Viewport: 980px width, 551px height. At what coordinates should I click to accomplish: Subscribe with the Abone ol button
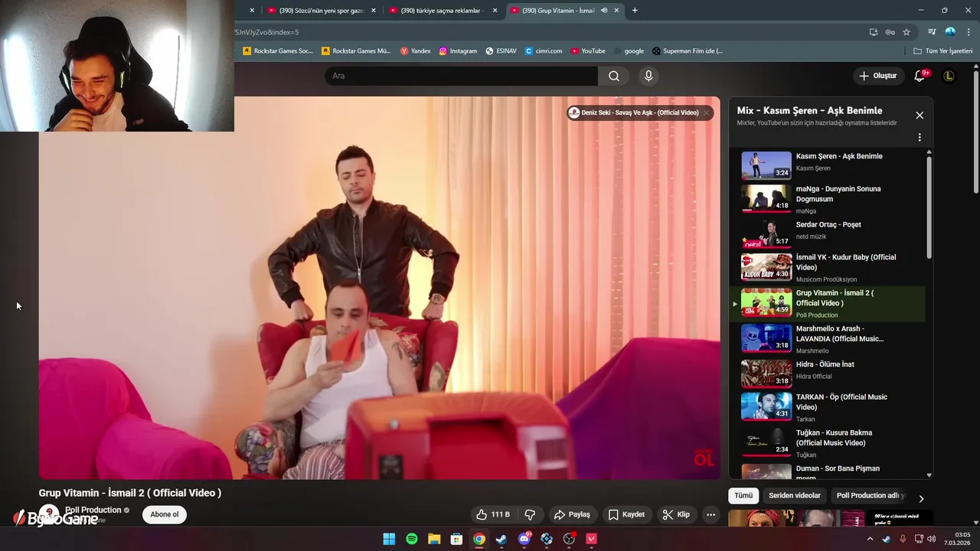click(x=164, y=514)
